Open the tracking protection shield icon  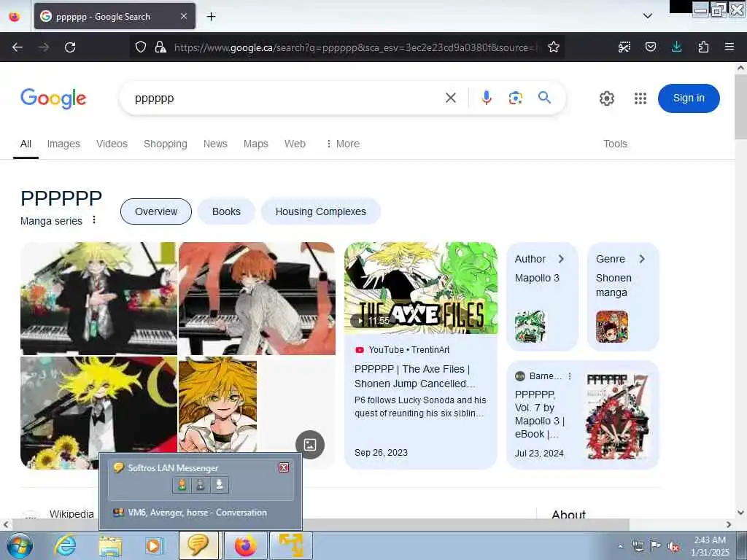coord(141,47)
